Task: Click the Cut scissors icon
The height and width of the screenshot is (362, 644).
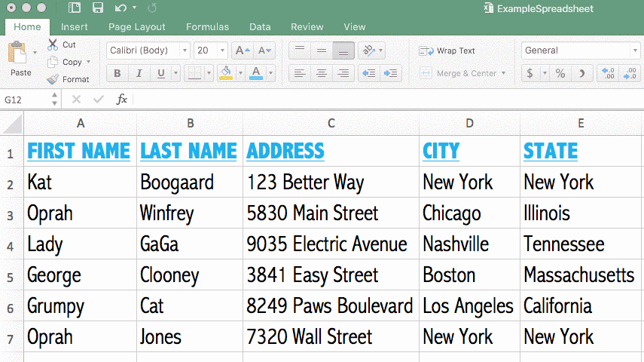Action: 53,44
